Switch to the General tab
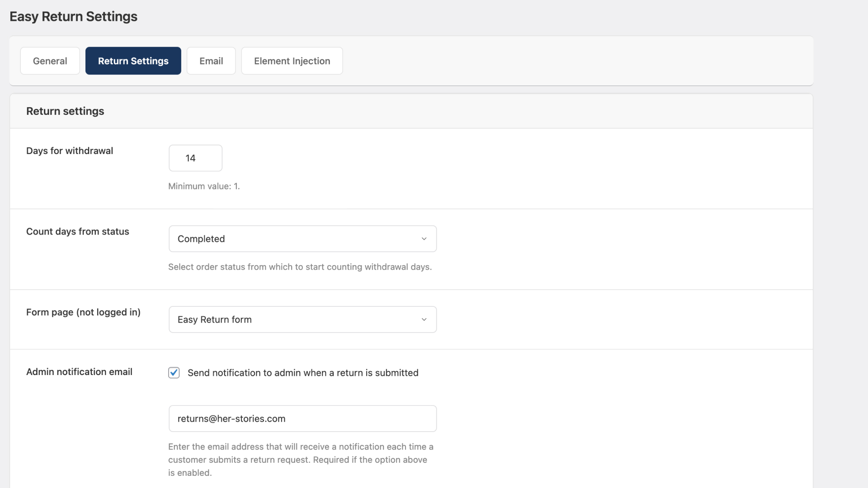868x488 pixels. tap(50, 61)
